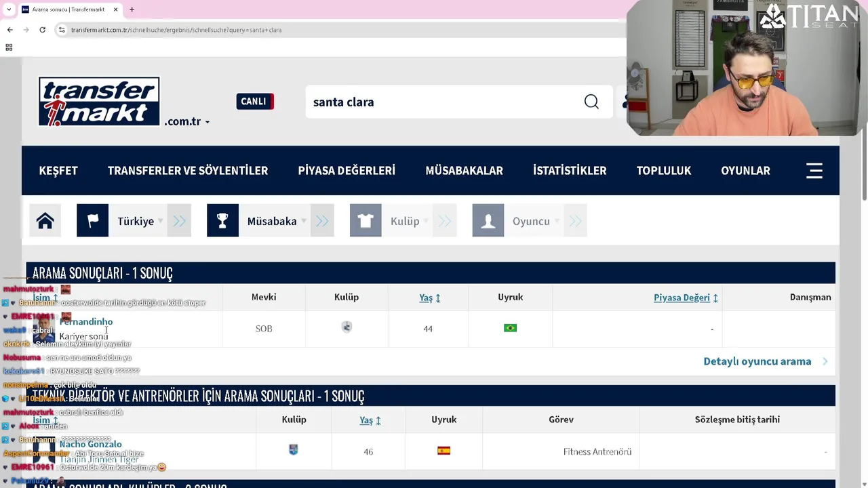Expand the Türkiye country dropdown
This screenshot has height=488, width=868.
(x=160, y=222)
